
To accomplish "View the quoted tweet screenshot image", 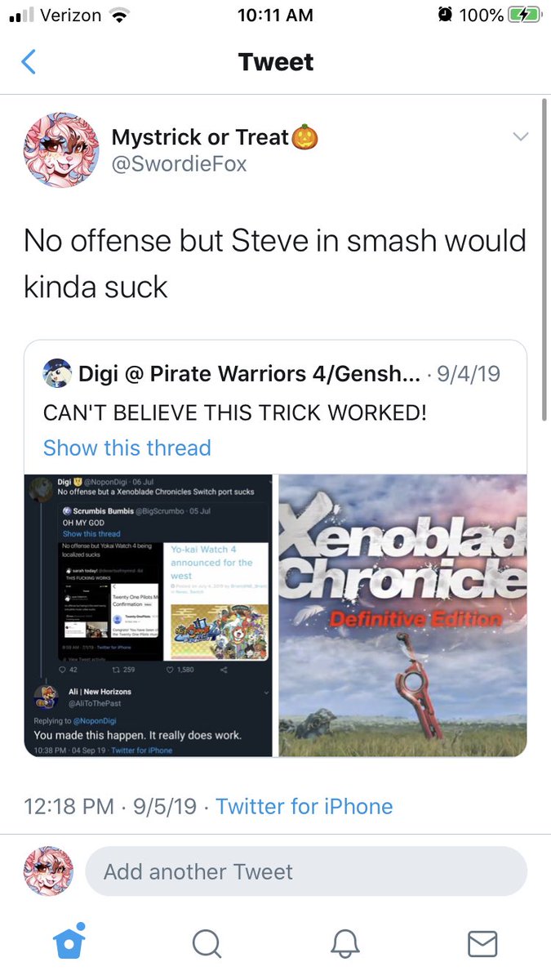I will (150, 615).
